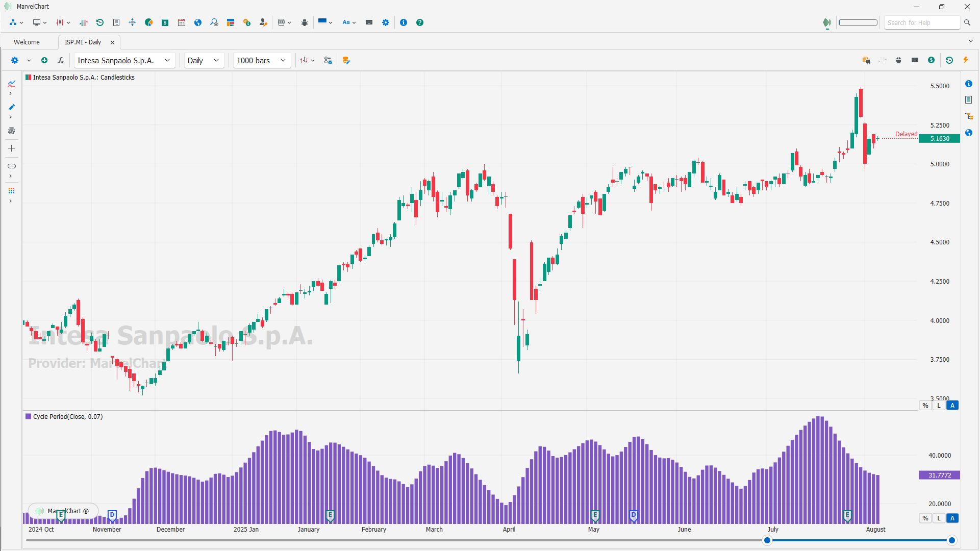The width and height of the screenshot is (980, 551).
Task: Open the history clock icon in top toolbar
Action: click(100, 22)
